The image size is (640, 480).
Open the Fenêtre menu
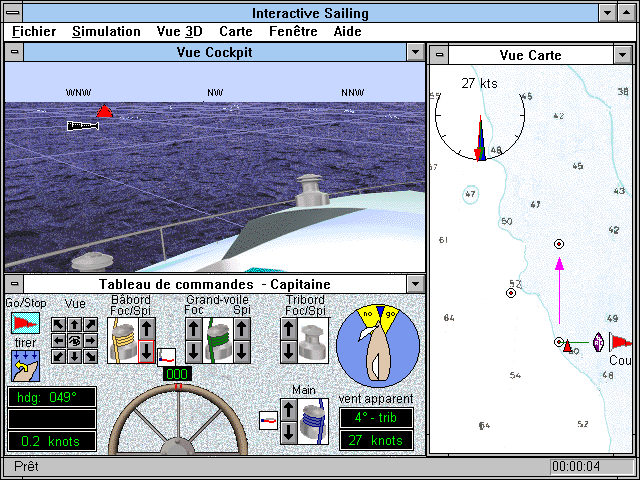pos(293,31)
